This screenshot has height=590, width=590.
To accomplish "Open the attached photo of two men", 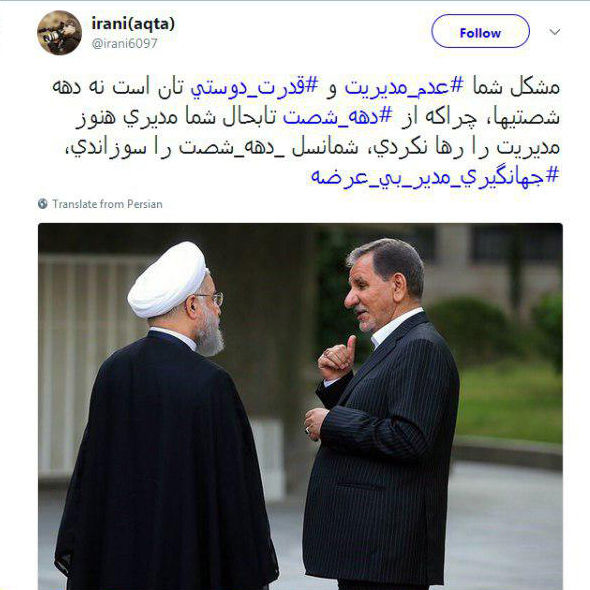I will [x=300, y=406].
